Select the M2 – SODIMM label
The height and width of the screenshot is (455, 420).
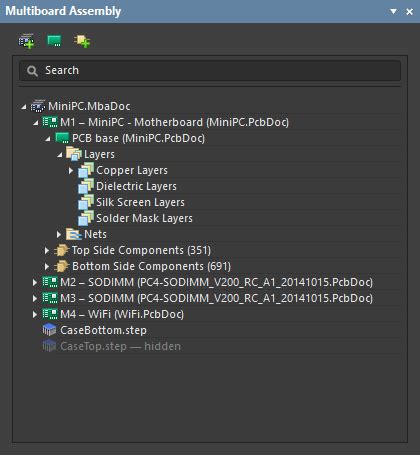(216, 282)
